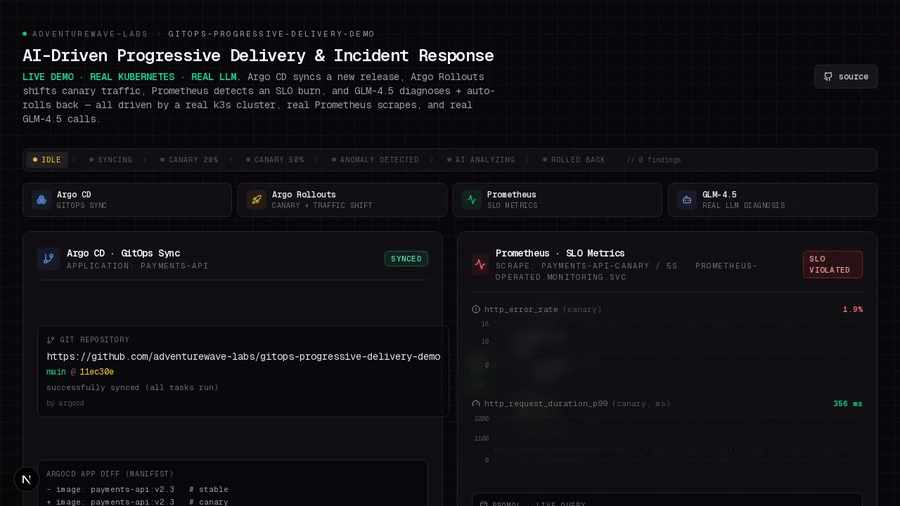This screenshot has width=900, height=506.
Task: Click the GitOps Sync branch icon
Action: [48, 259]
